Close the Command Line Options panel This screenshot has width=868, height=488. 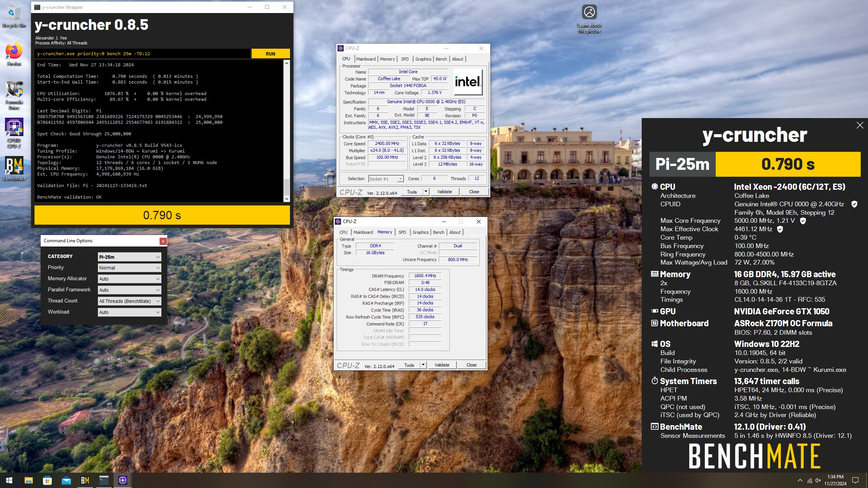163,241
